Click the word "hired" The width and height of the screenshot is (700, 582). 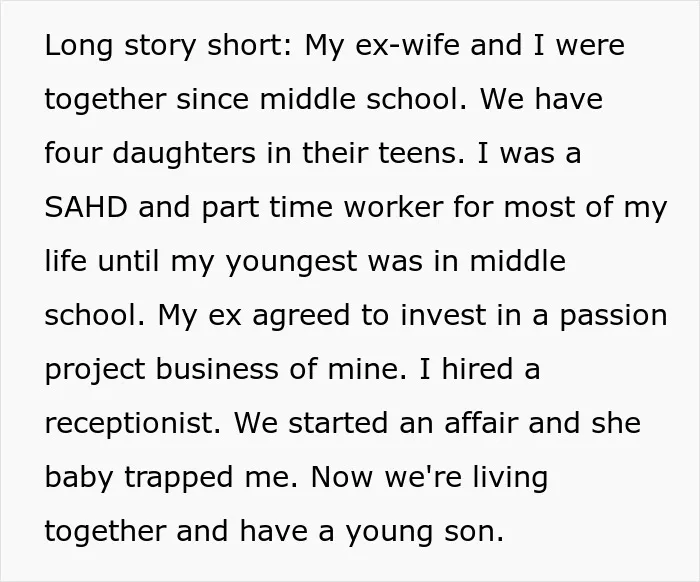pos(477,369)
